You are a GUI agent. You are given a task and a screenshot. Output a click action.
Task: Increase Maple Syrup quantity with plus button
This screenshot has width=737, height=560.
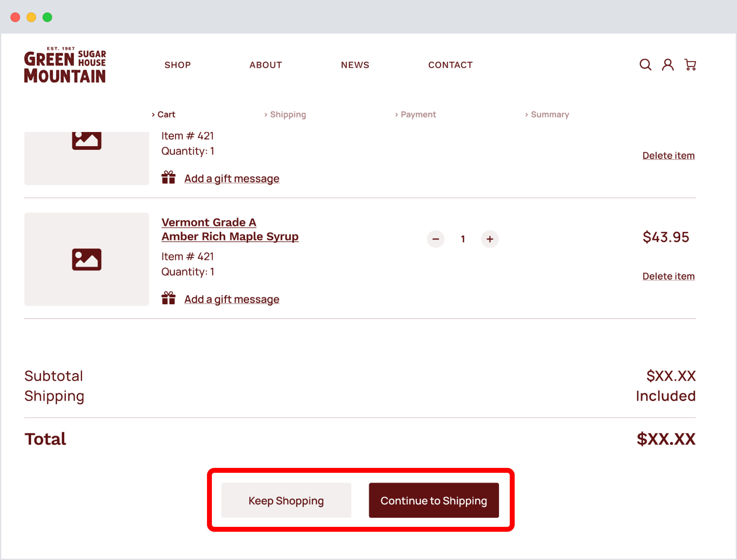click(x=490, y=239)
